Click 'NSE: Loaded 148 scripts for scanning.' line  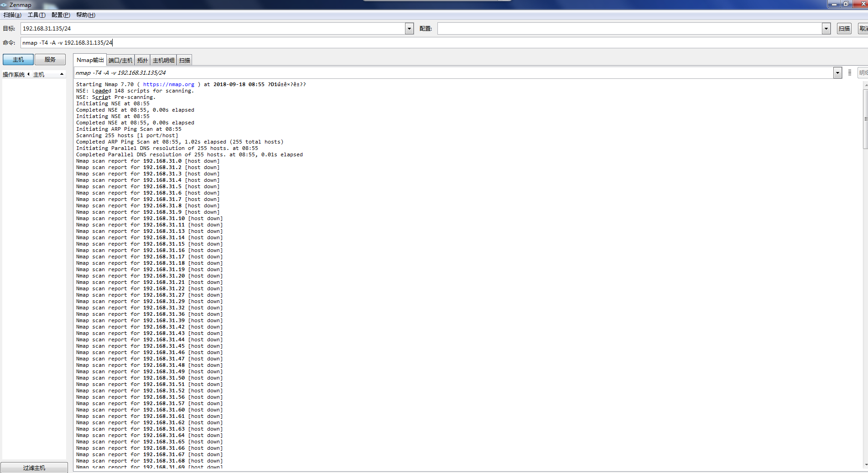[135, 91]
